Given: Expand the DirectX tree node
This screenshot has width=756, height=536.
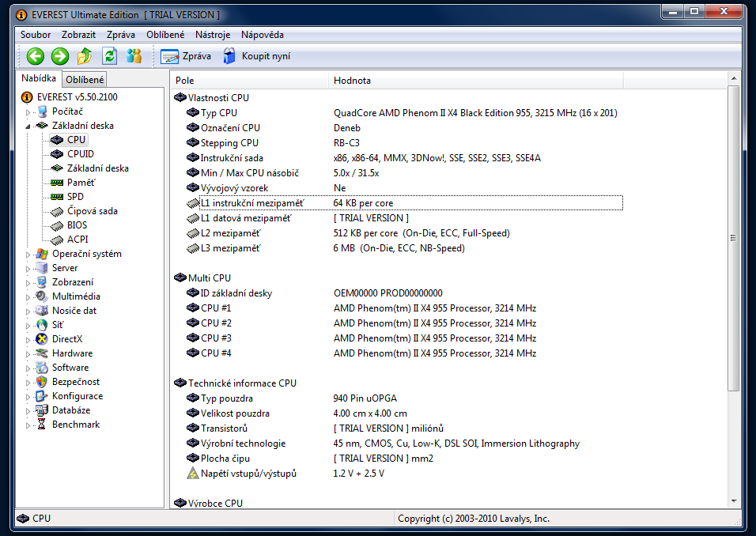Looking at the screenshot, I should tap(28, 340).
